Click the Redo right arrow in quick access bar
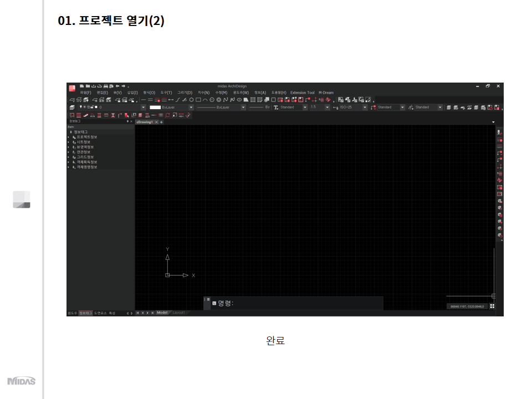Viewport: 532px width, 399px height. click(124, 86)
